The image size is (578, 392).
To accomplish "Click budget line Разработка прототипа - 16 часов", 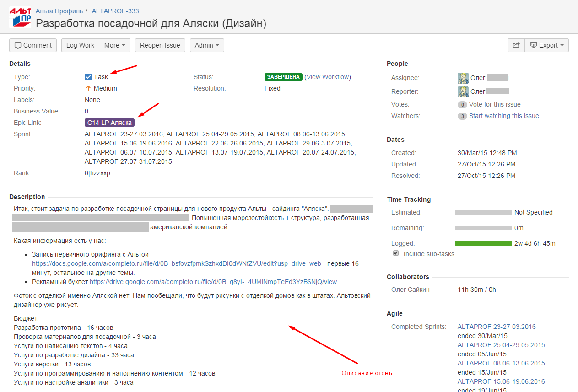I will click(63, 328).
